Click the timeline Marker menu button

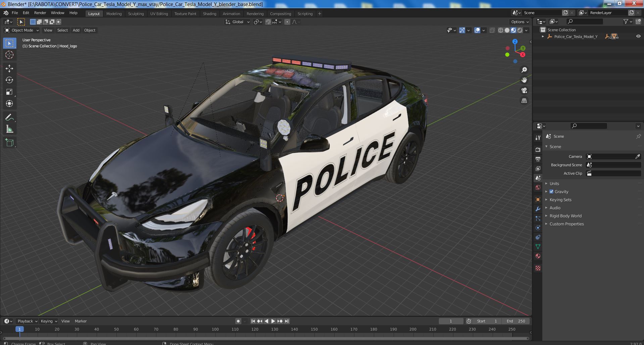click(81, 321)
